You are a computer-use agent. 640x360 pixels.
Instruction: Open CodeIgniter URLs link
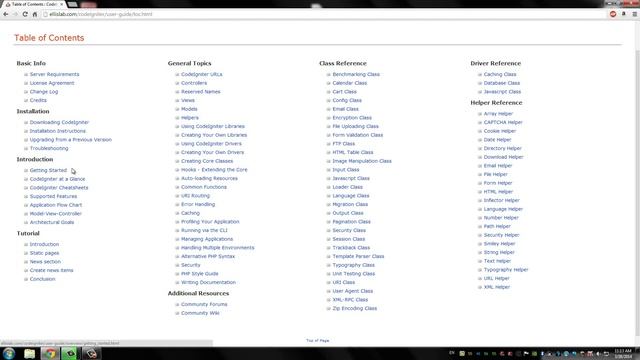202,74
